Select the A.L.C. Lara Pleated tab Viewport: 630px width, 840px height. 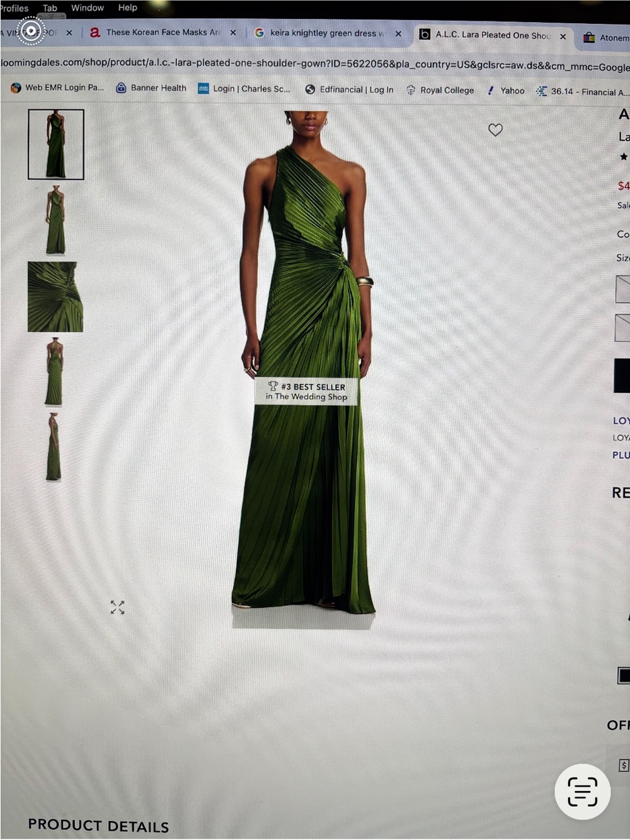click(x=493, y=35)
